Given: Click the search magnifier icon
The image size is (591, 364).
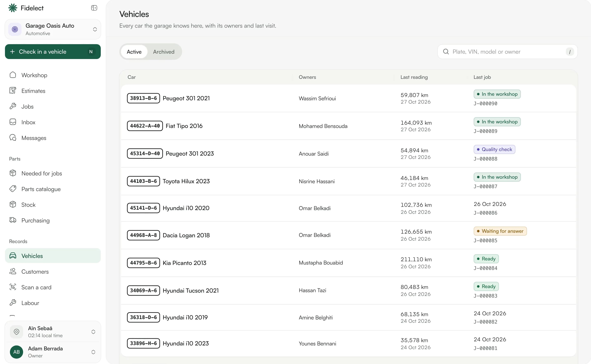Looking at the screenshot, I should click(446, 52).
